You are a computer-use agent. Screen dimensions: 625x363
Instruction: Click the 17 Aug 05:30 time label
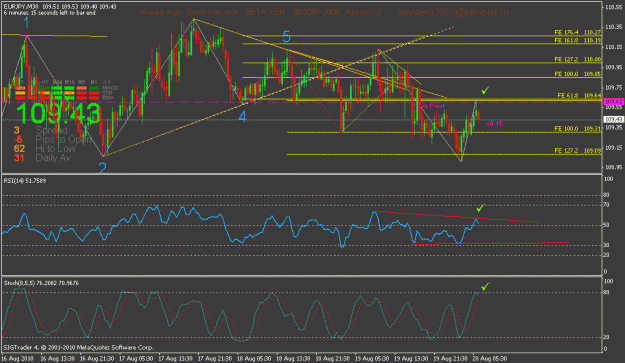click(136, 358)
